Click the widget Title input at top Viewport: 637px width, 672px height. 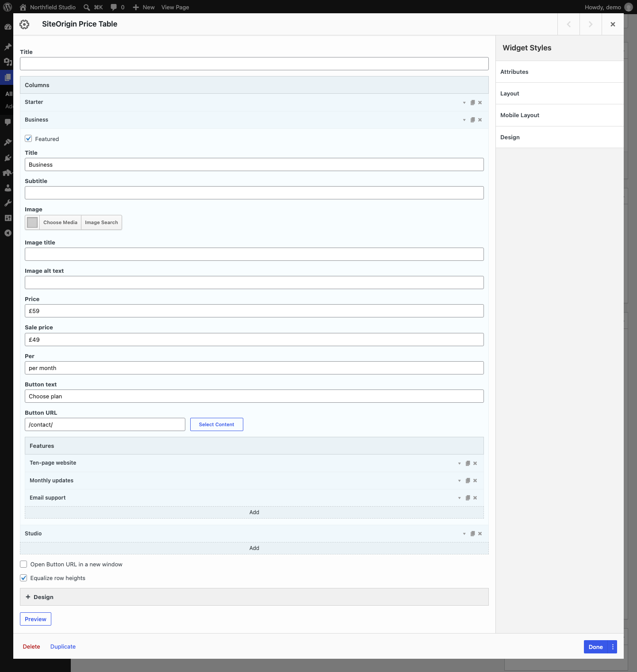coord(254,64)
